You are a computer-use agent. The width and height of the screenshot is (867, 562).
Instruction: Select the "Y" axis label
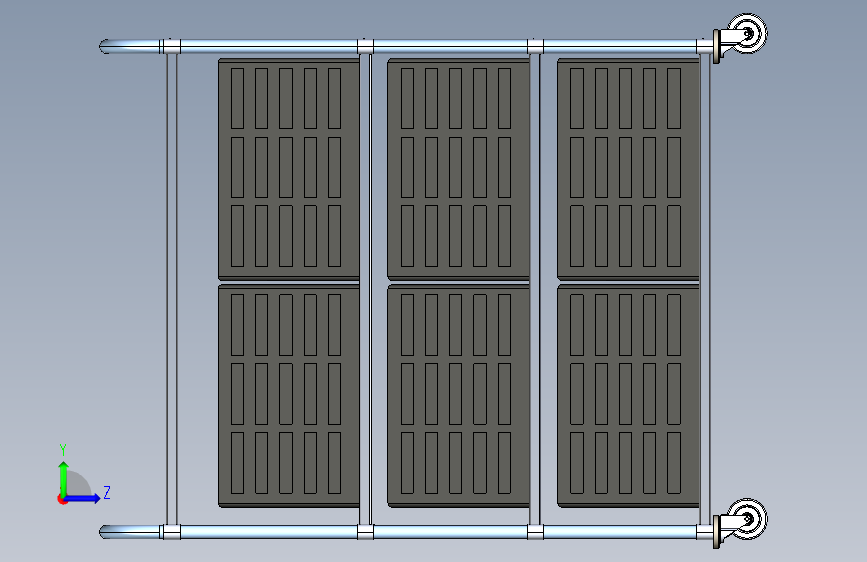(63, 449)
